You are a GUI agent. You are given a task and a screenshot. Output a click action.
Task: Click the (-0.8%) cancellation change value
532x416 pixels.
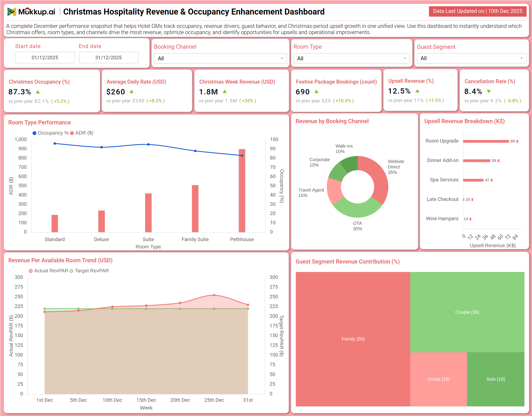(512, 101)
